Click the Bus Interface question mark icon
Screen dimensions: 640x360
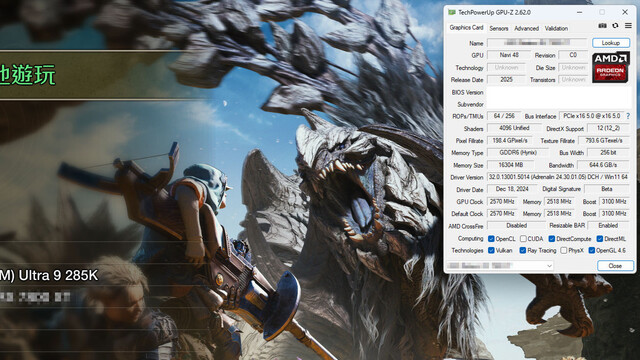tap(628, 116)
